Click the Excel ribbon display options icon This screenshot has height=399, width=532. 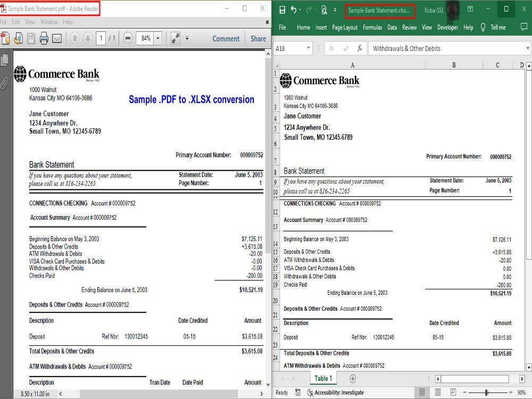(470, 9)
